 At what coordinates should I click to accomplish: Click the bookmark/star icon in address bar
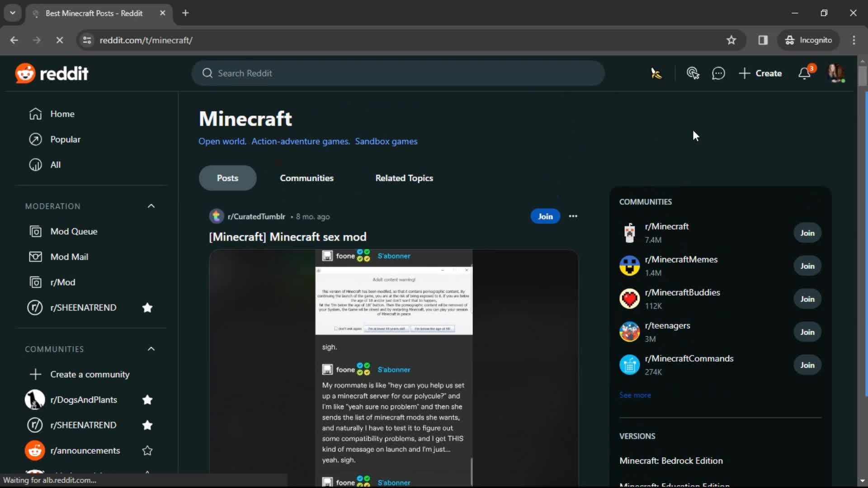pyautogui.click(x=731, y=40)
